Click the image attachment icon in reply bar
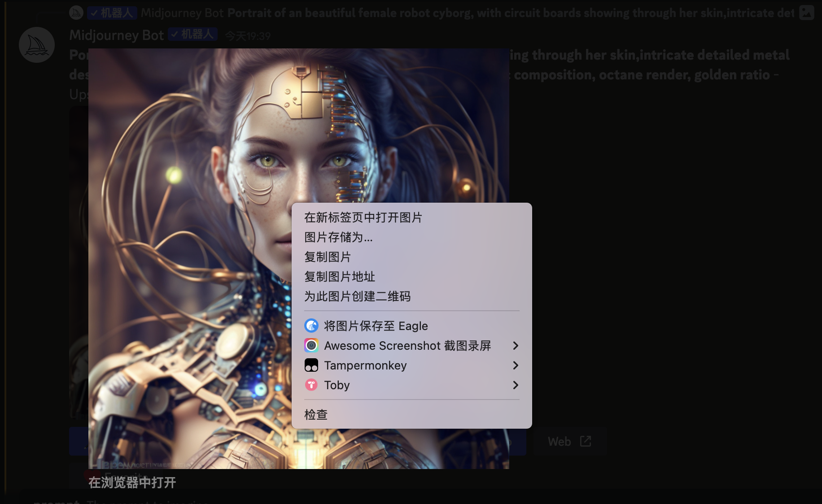 806,13
